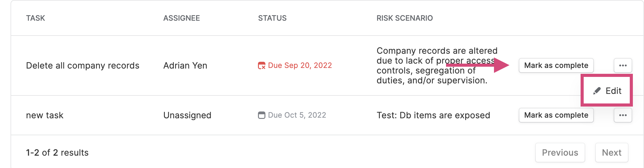644x168 pixels.
Task: Go to the Previous results page
Action: (x=560, y=153)
